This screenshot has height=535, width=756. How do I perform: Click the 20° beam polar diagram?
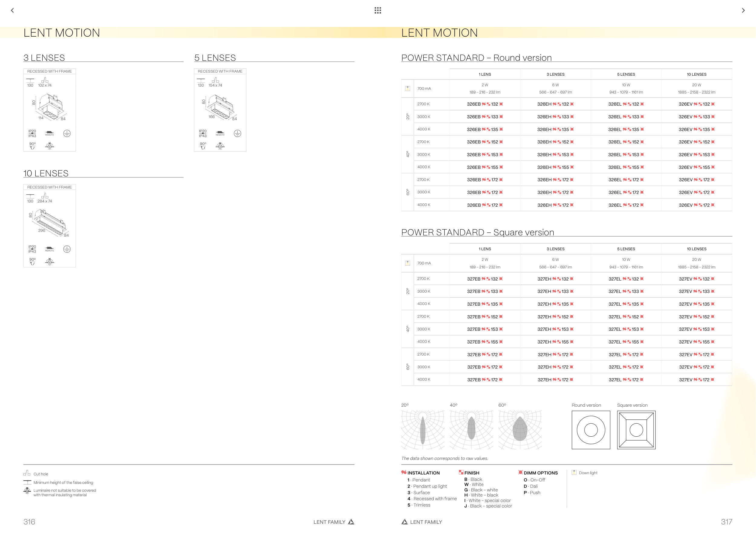pyautogui.click(x=423, y=430)
